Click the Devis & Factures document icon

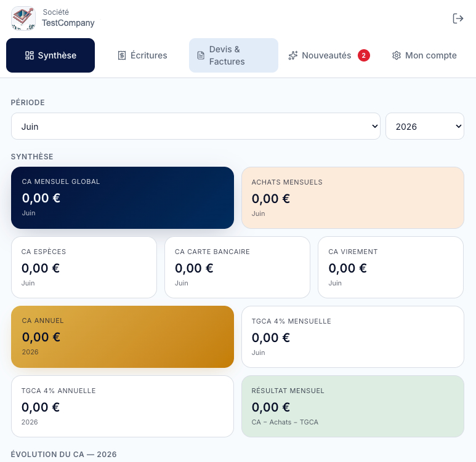pos(201,55)
